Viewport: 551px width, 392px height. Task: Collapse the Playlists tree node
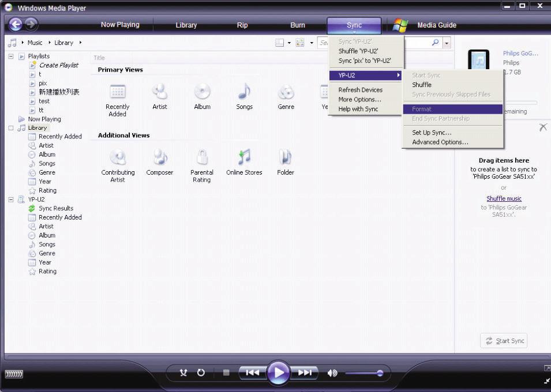(11, 56)
